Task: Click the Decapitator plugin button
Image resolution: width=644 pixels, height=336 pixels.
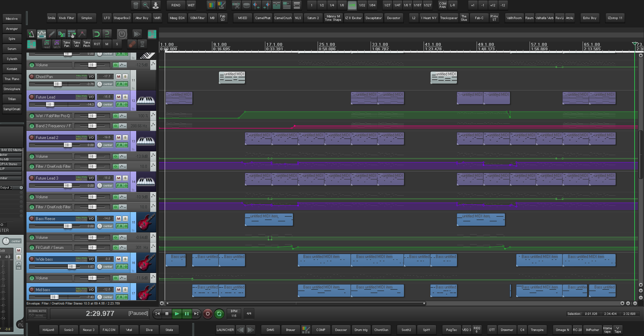Action: tap(374, 18)
